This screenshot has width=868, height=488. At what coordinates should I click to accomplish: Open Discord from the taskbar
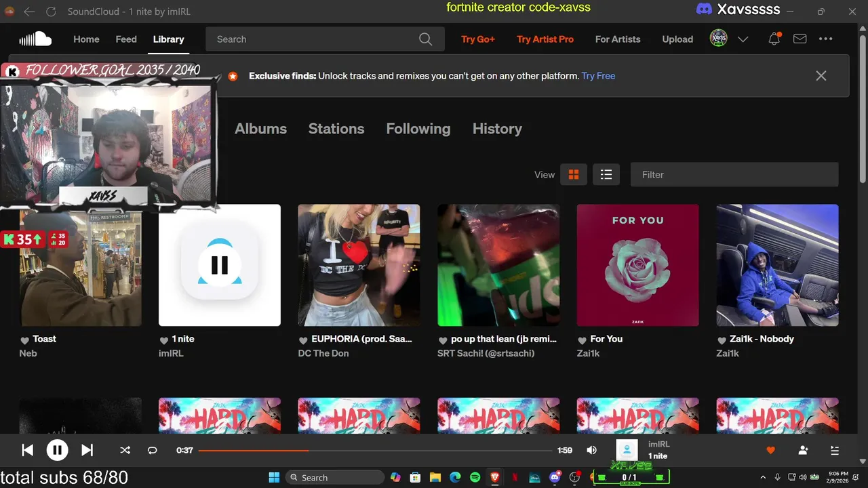(555, 477)
